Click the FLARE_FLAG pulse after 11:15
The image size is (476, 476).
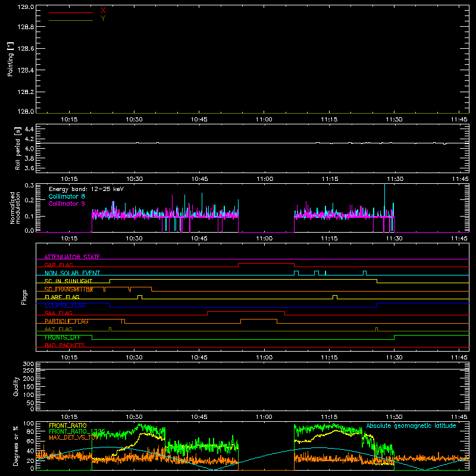tap(335, 296)
